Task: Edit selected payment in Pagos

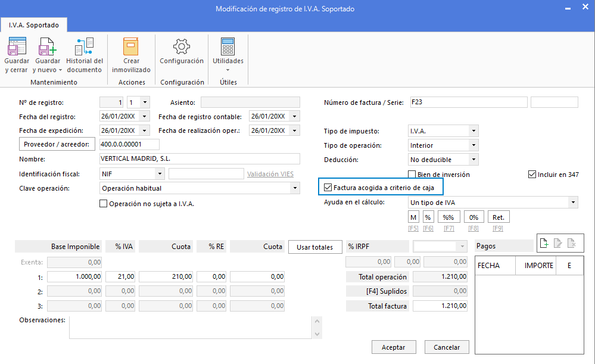Action: [557, 243]
